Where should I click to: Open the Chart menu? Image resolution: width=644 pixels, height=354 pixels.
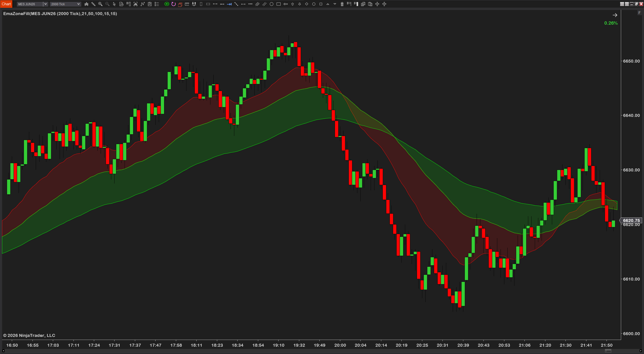click(x=6, y=4)
